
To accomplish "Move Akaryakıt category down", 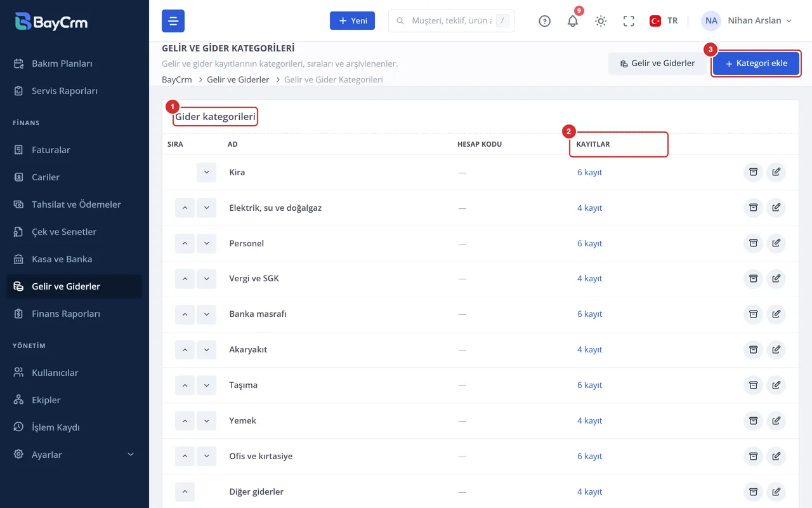I will pyautogui.click(x=206, y=349).
